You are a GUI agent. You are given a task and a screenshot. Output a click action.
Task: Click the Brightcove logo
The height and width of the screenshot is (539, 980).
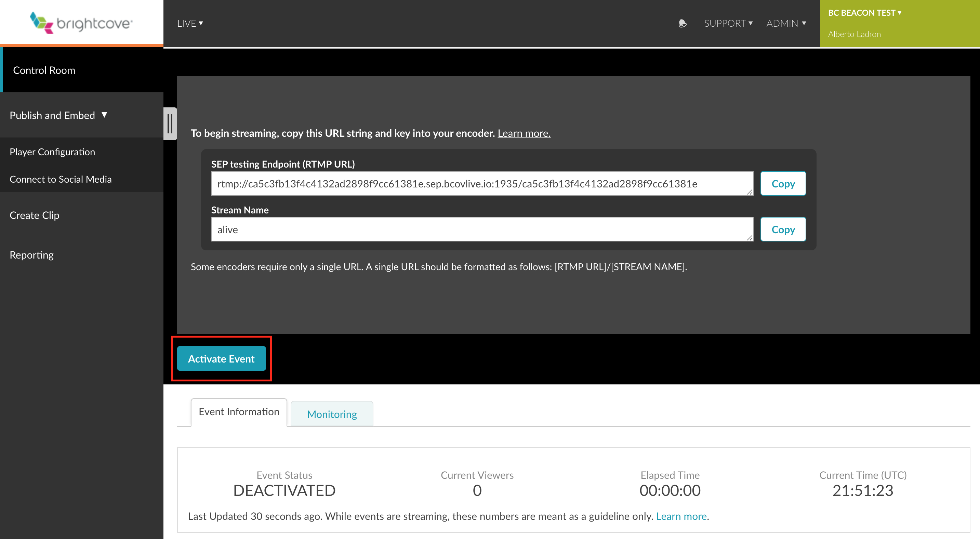81,23
